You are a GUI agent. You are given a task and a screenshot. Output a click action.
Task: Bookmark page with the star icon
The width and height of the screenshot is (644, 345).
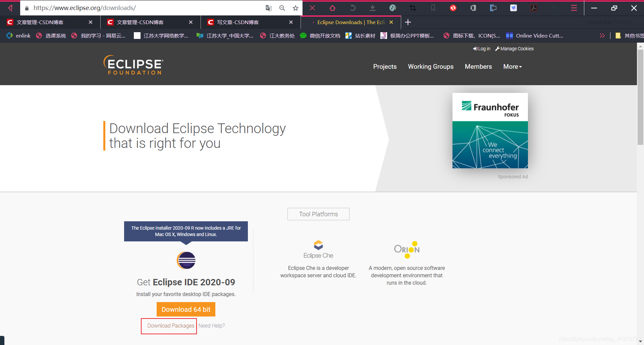tap(295, 8)
